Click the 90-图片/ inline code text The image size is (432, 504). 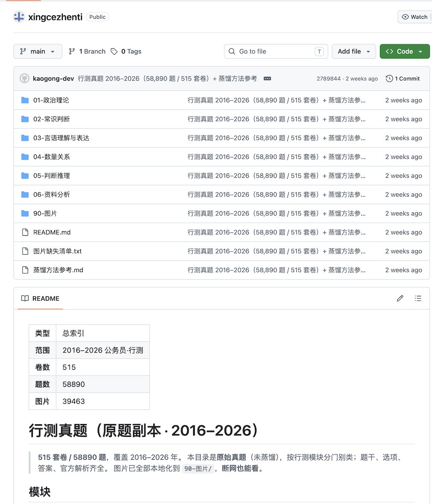pos(198,469)
